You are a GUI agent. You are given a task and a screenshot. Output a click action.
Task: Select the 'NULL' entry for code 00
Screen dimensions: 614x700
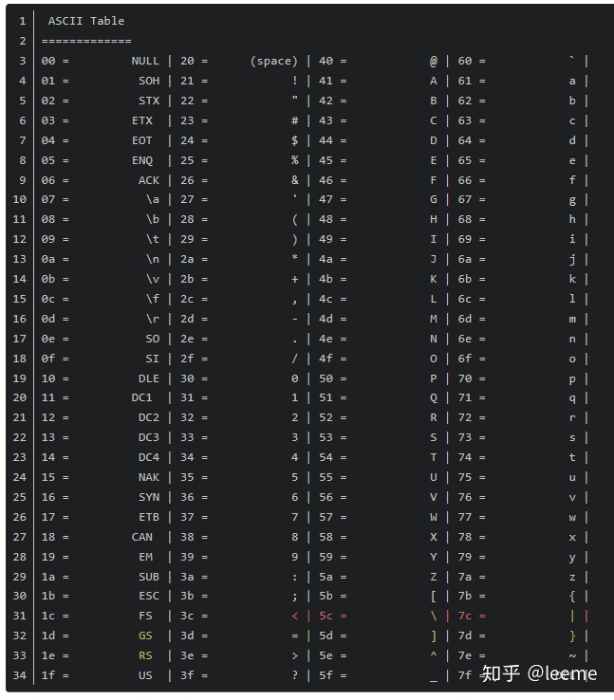tap(145, 61)
